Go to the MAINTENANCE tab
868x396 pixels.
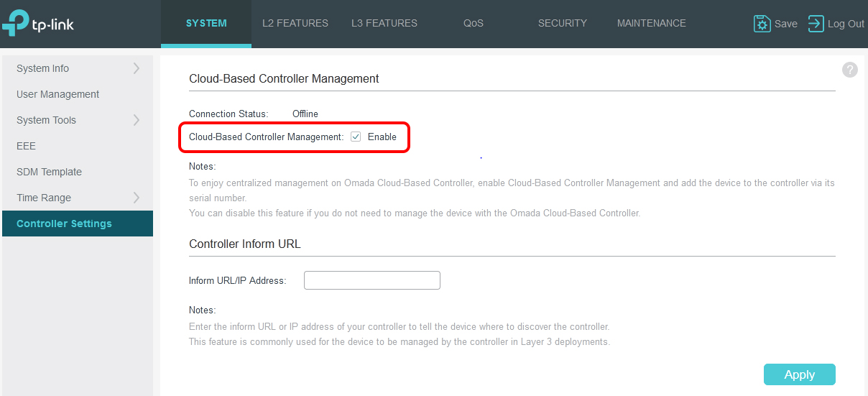pos(652,23)
